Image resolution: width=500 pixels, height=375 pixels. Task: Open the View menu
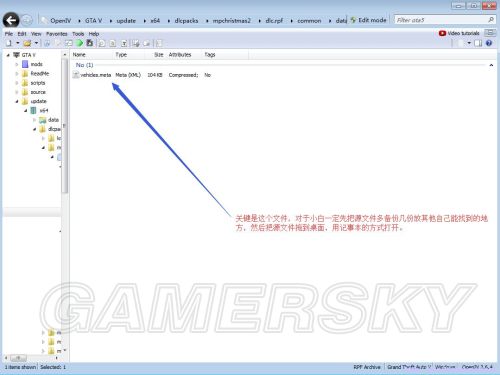pos(36,34)
